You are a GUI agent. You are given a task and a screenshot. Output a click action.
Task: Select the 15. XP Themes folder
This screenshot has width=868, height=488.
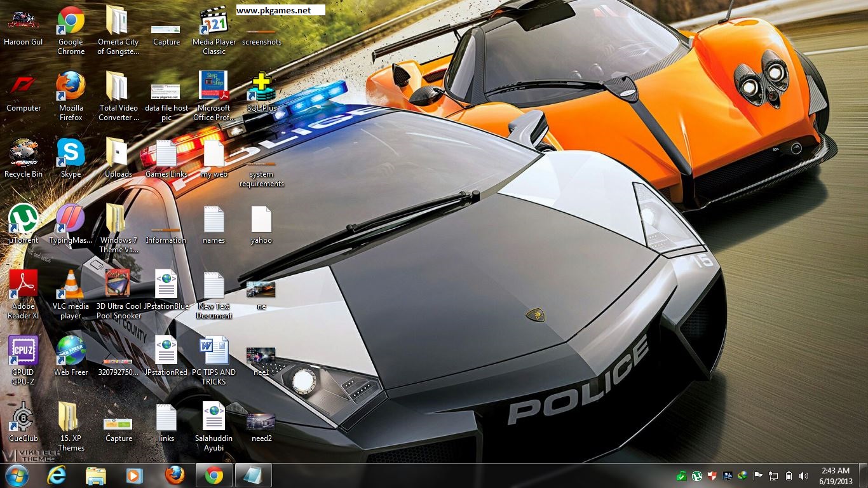pos(71,427)
